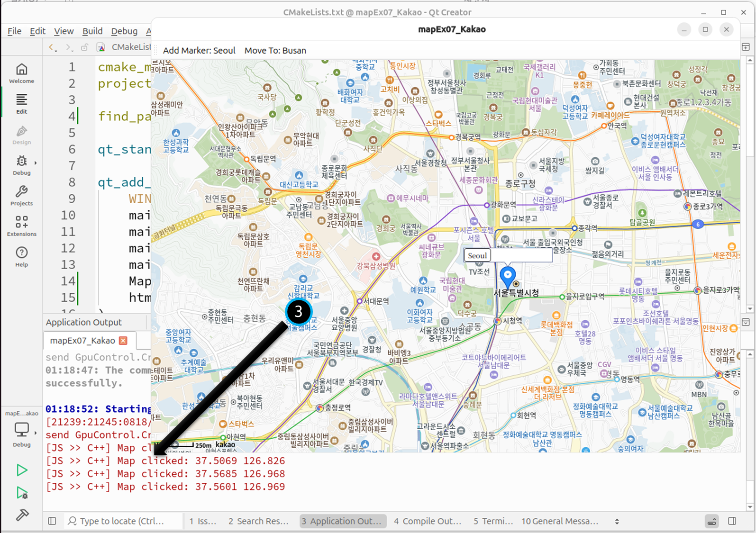Open the Welcome mode in Qt Creator
Viewport: 756px width, 533px height.
(x=22, y=73)
